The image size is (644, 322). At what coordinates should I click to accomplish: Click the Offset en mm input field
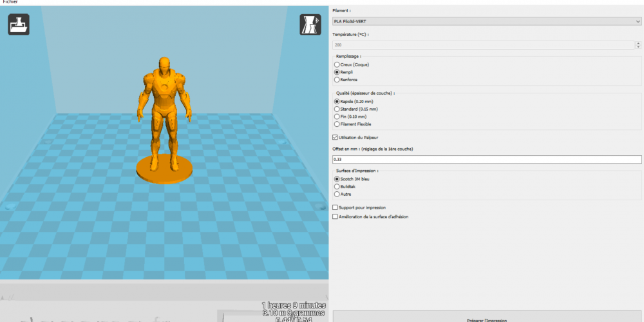tap(487, 159)
